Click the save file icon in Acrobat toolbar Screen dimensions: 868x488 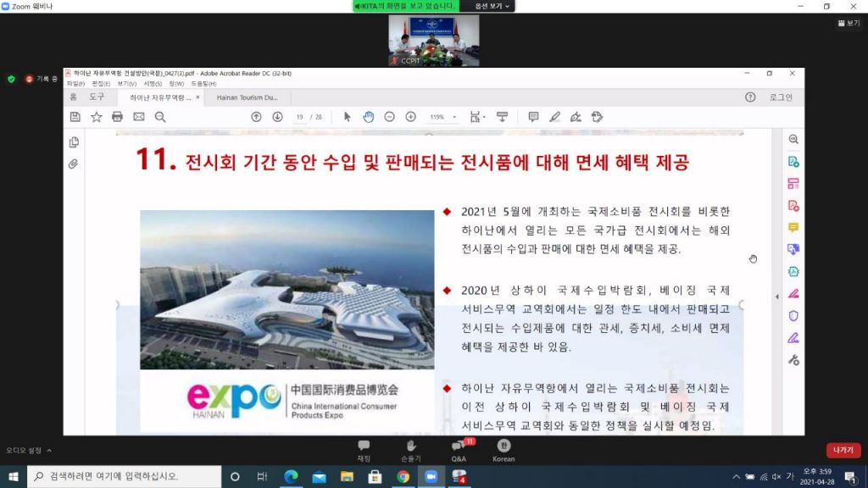pos(75,117)
